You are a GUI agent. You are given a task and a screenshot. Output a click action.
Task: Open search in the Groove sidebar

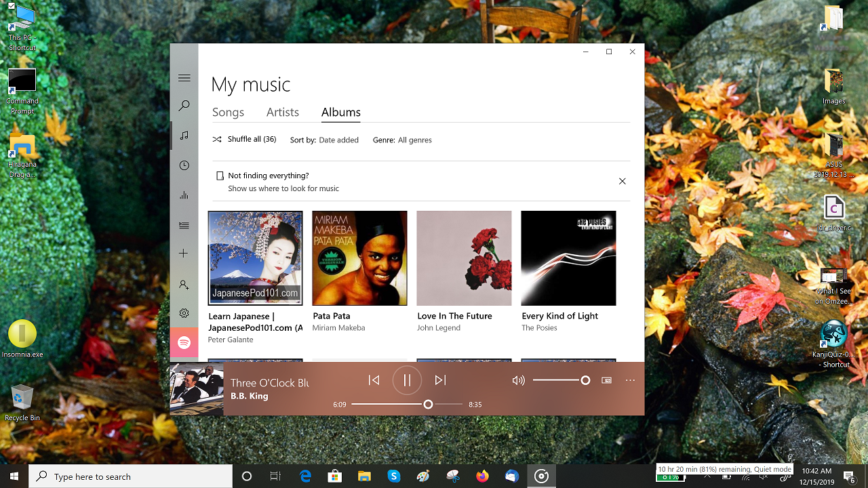click(184, 106)
